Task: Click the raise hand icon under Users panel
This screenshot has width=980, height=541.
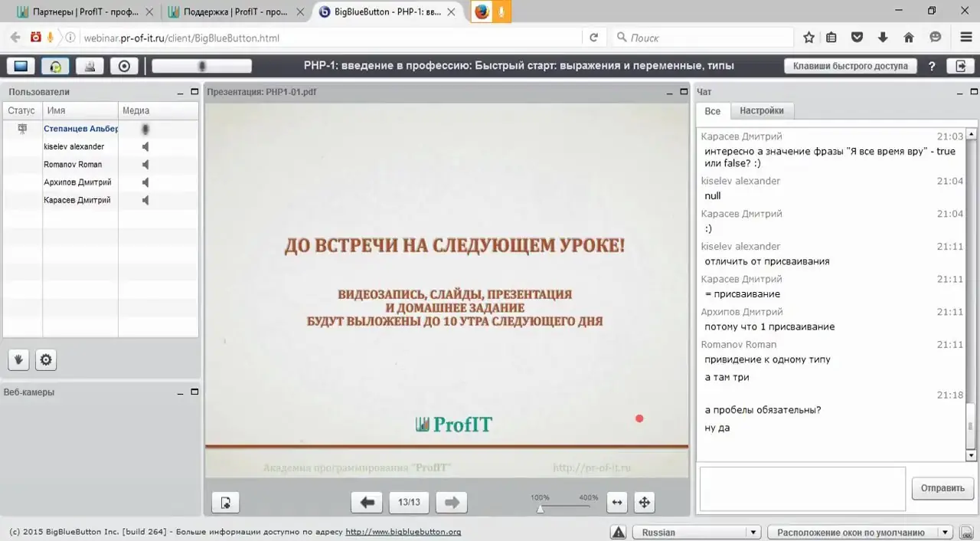Action: [18, 359]
